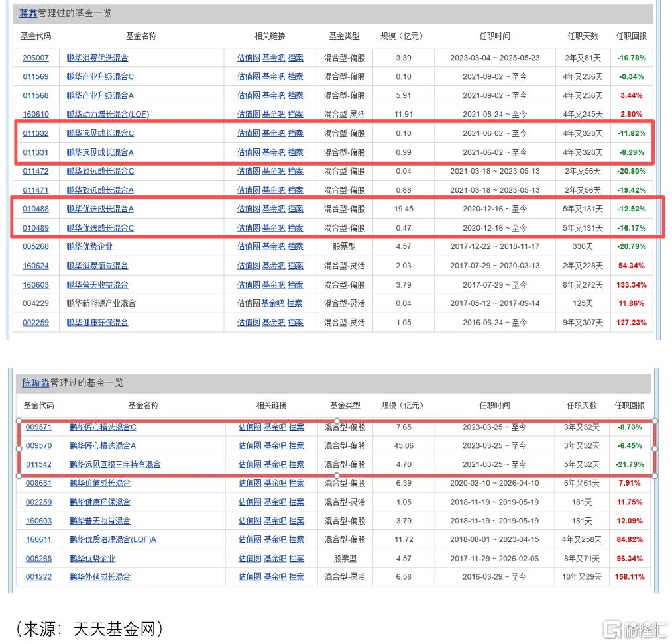
Task: Open fund code 001222
Action: click(x=38, y=577)
